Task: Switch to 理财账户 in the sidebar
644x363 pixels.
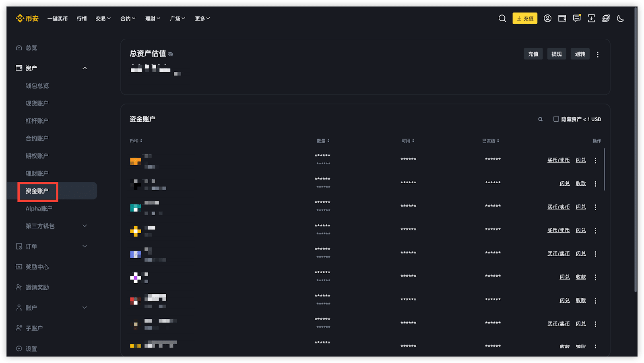Action: [x=37, y=173]
